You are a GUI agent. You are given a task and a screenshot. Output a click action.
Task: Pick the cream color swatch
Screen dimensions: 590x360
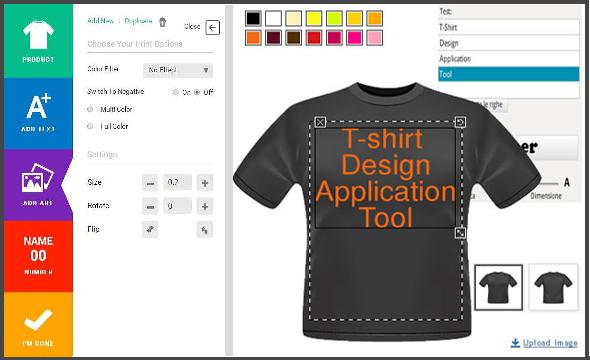(293, 18)
